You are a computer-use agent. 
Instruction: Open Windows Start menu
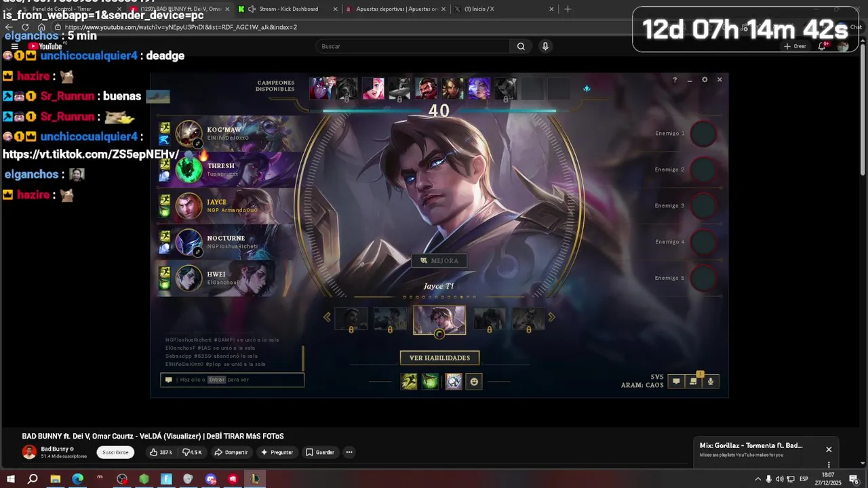[11, 479]
